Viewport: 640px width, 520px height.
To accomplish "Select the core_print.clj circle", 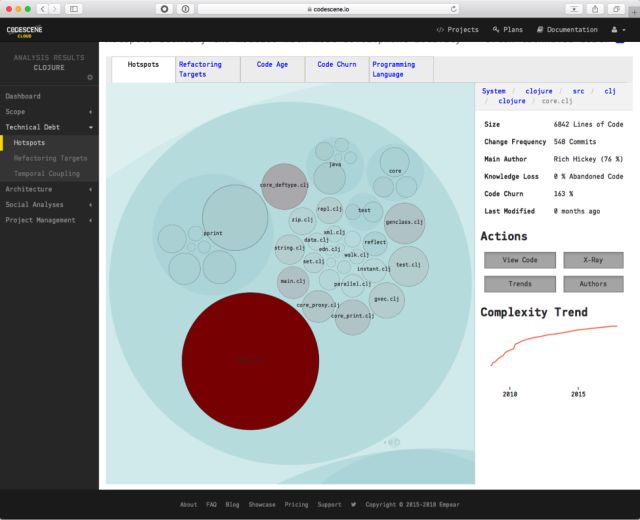I will click(352, 317).
